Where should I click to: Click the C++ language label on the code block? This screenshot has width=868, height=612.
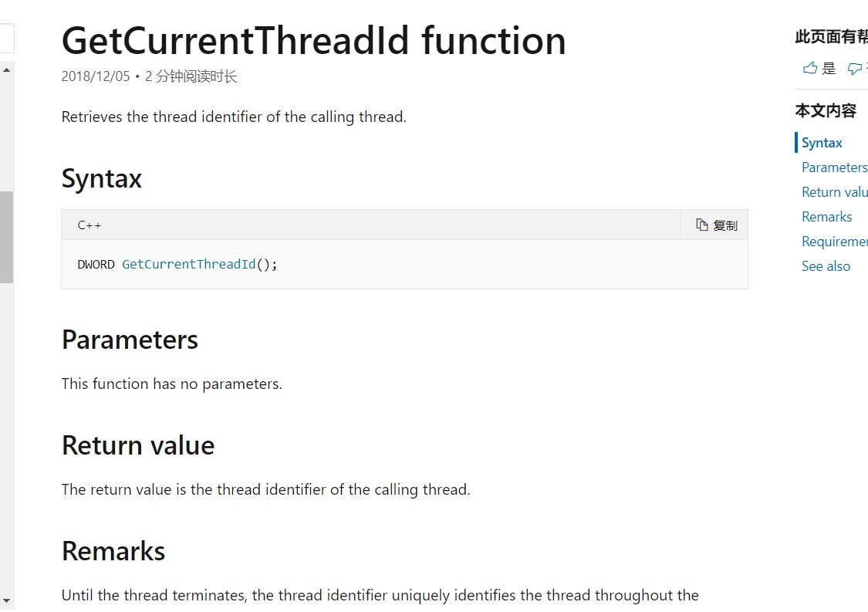(x=90, y=225)
